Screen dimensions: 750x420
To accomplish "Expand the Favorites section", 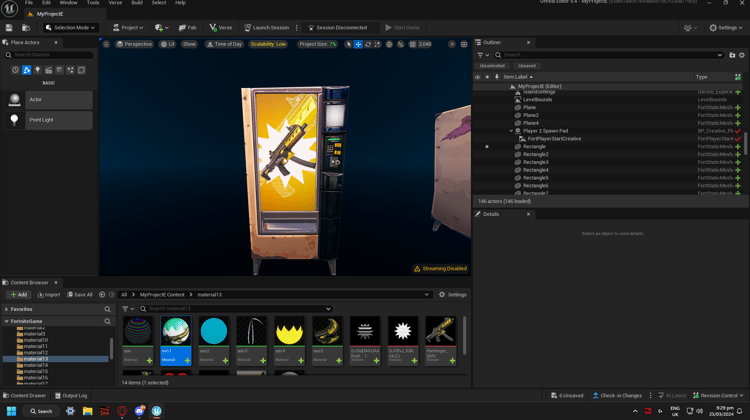I will 7,309.
